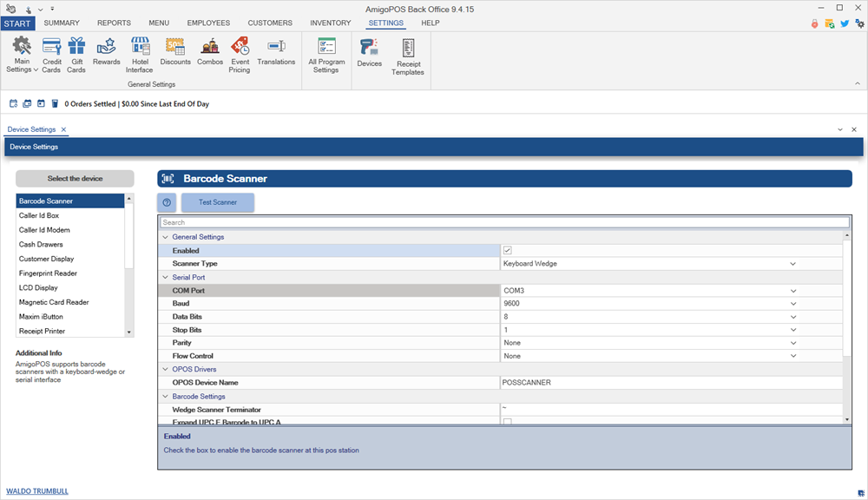Select Customer Display device
This screenshot has width=868, height=500.
pyautogui.click(x=70, y=259)
